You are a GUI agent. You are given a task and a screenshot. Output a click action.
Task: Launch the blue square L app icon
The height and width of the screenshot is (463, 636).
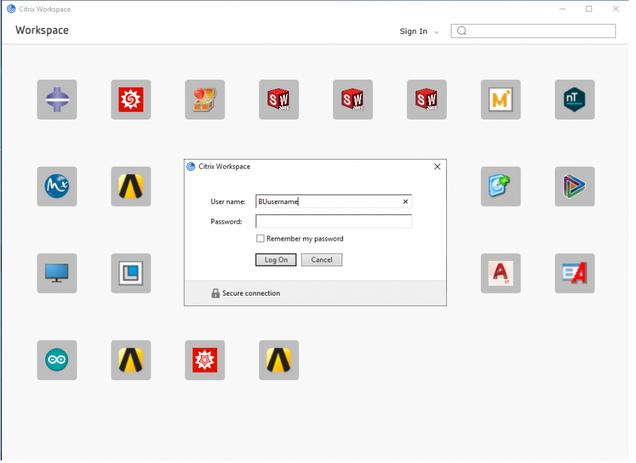(131, 273)
